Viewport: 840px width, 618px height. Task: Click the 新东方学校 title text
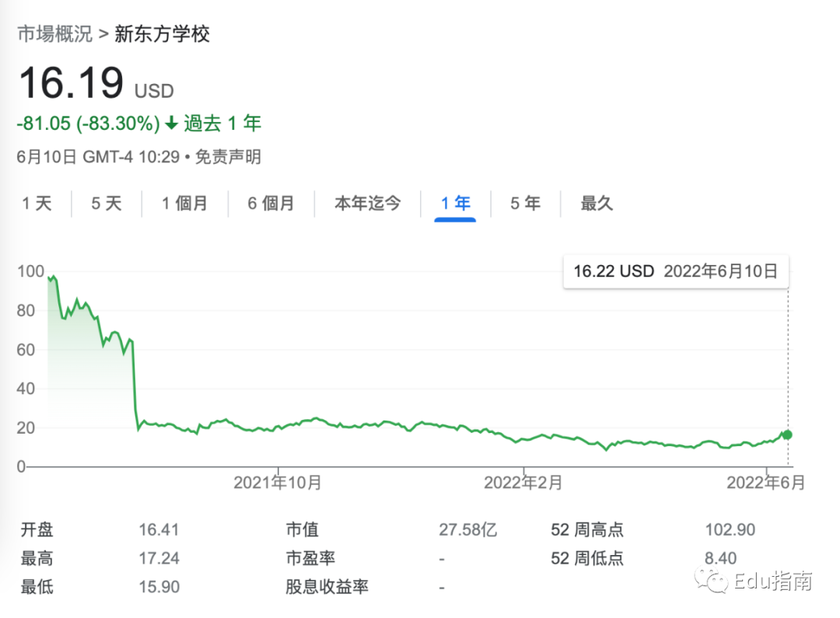pyautogui.click(x=163, y=33)
